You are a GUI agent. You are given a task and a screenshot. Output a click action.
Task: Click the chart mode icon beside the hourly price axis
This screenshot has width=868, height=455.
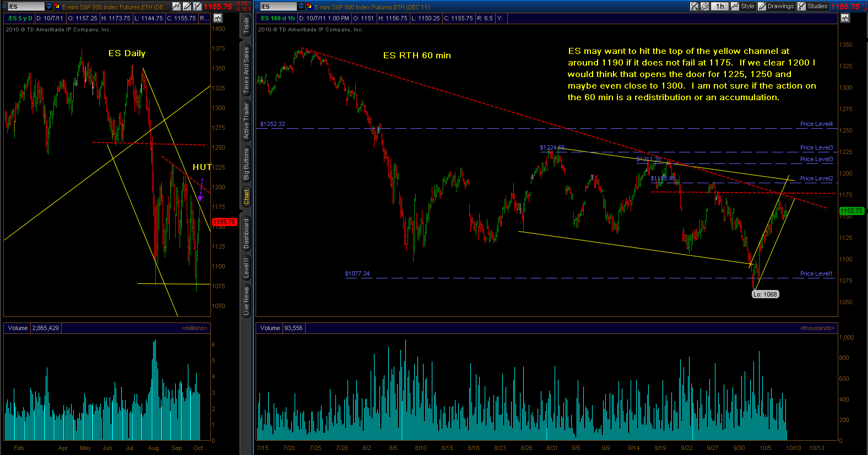pyautogui.click(x=845, y=18)
